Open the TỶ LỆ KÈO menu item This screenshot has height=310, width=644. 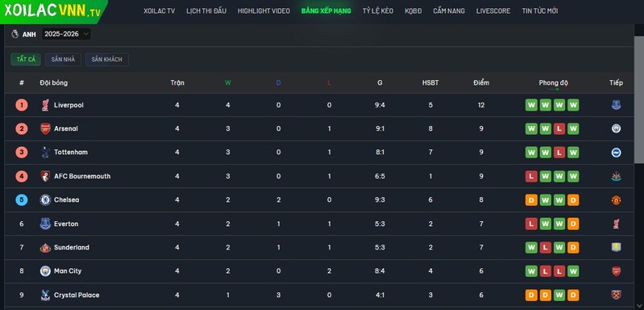coord(377,11)
